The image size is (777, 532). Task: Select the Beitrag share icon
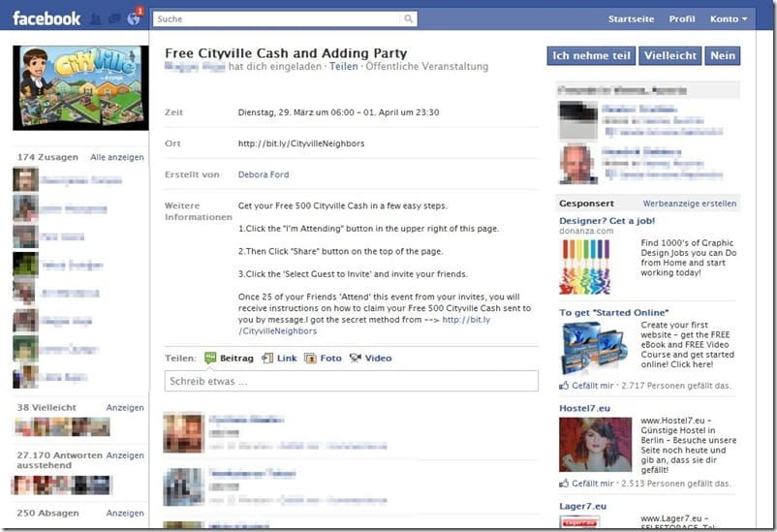(x=210, y=358)
